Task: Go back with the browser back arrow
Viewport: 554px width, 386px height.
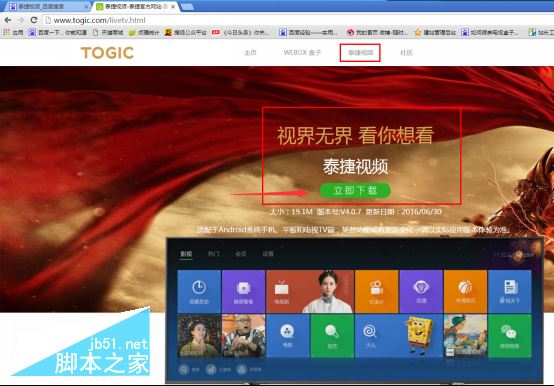Action: pyautogui.click(x=8, y=20)
